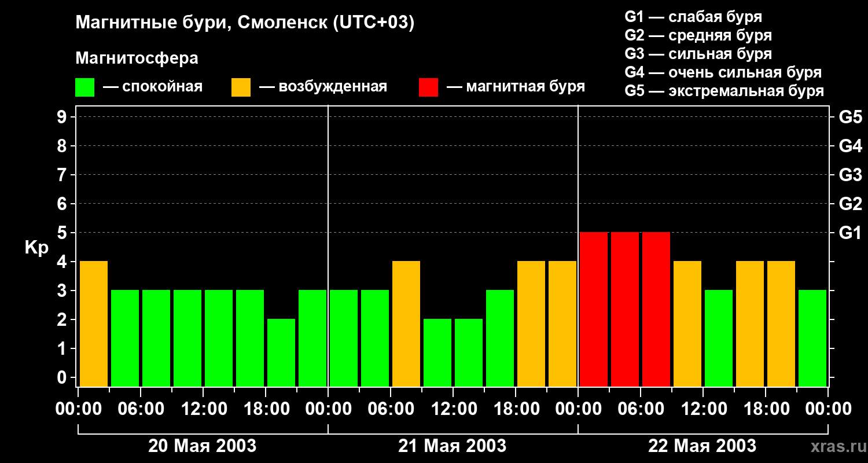Click the orange bar at 06:00 on 21 Мая
Image resolution: width=868 pixels, height=463 pixels.
[406, 324]
